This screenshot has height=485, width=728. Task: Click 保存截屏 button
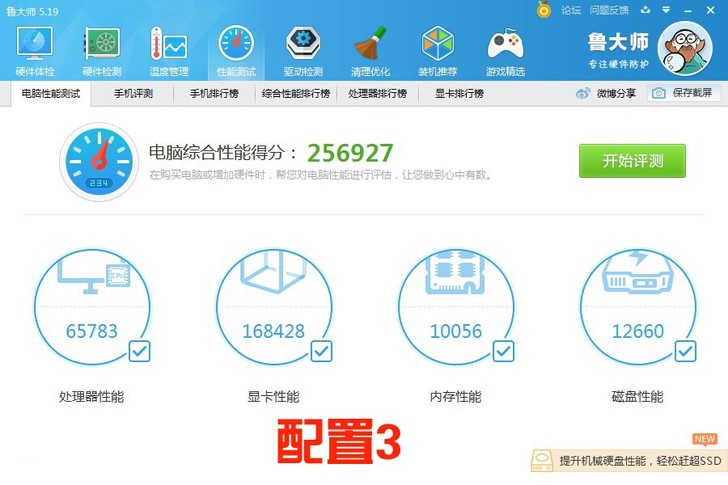coord(684,93)
